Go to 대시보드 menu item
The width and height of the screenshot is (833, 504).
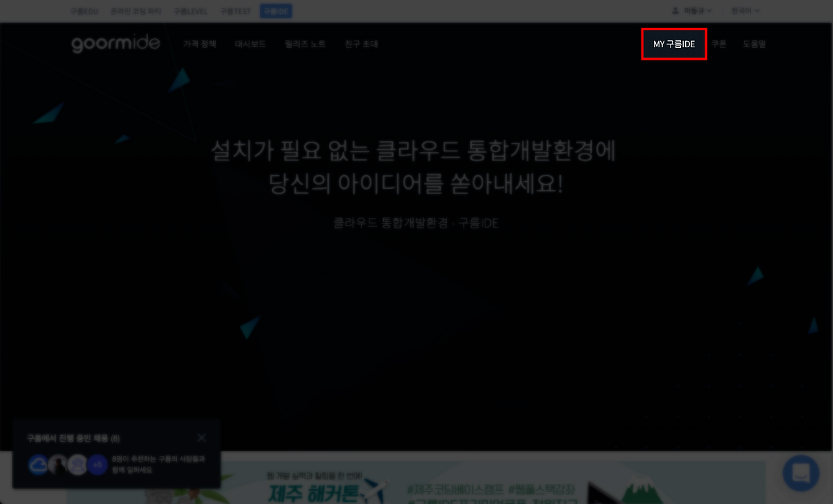pos(251,43)
